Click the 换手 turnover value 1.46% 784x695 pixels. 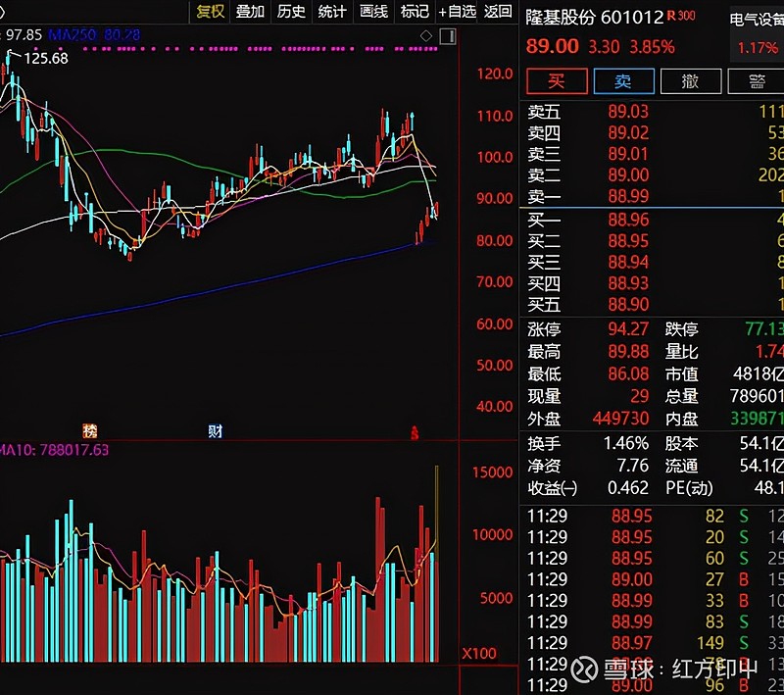pyautogui.click(x=626, y=443)
